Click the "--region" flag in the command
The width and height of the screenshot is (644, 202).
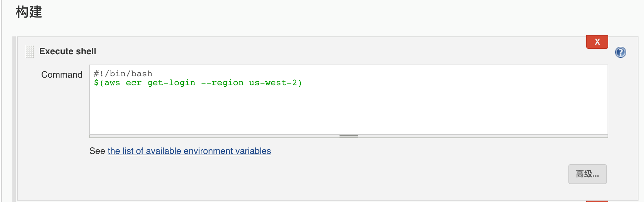(x=222, y=83)
